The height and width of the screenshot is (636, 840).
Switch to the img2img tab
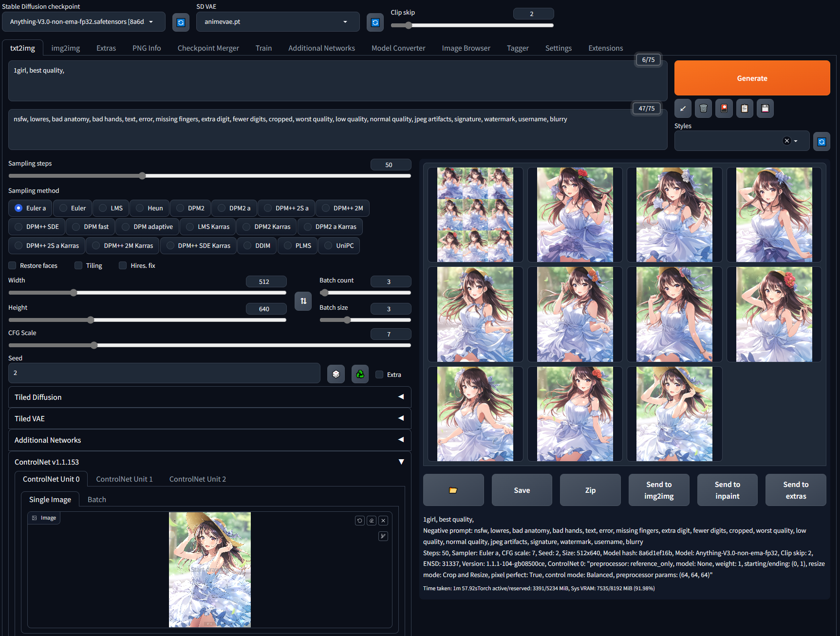coord(65,48)
